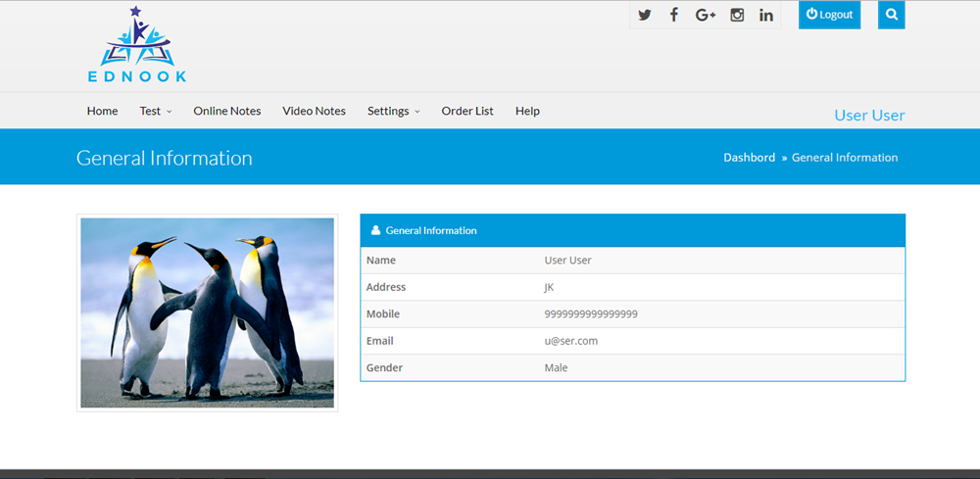Click the Facebook icon in header

(674, 15)
